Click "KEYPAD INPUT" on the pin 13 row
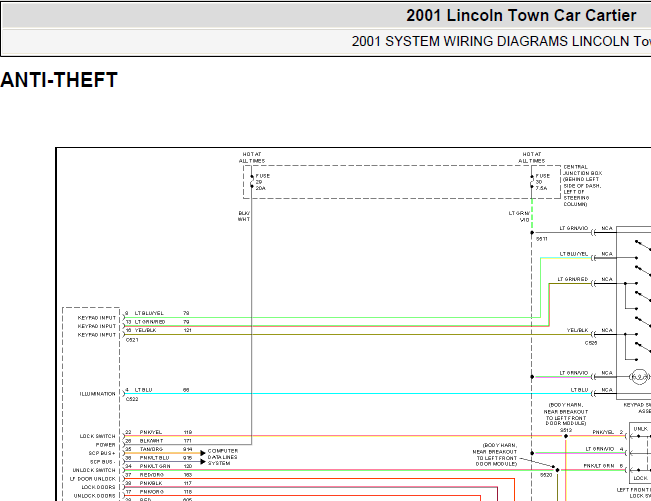This screenshot has width=651, height=501. [x=97, y=326]
